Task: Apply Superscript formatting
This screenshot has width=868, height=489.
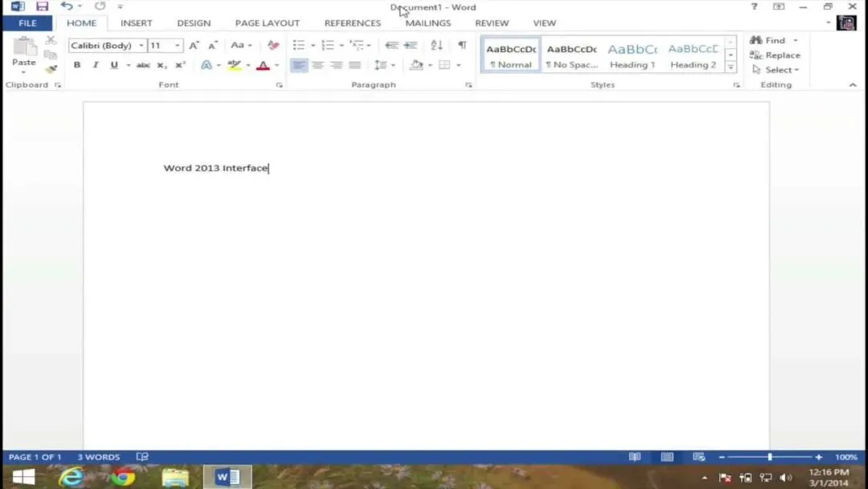Action: coord(180,65)
